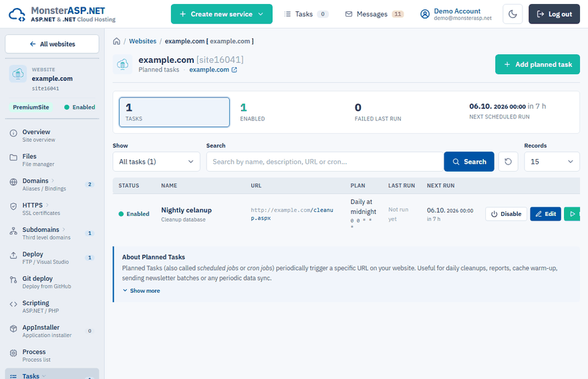Image resolution: width=588 pixels, height=379 pixels.
Task: Open HTTPS SSL certificates in sidebar
Action: click(x=52, y=209)
